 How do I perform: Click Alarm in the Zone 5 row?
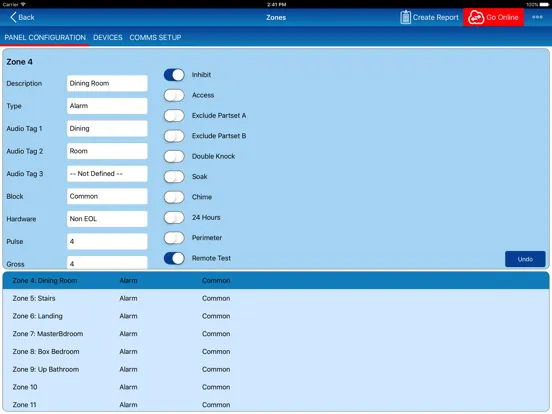point(128,298)
